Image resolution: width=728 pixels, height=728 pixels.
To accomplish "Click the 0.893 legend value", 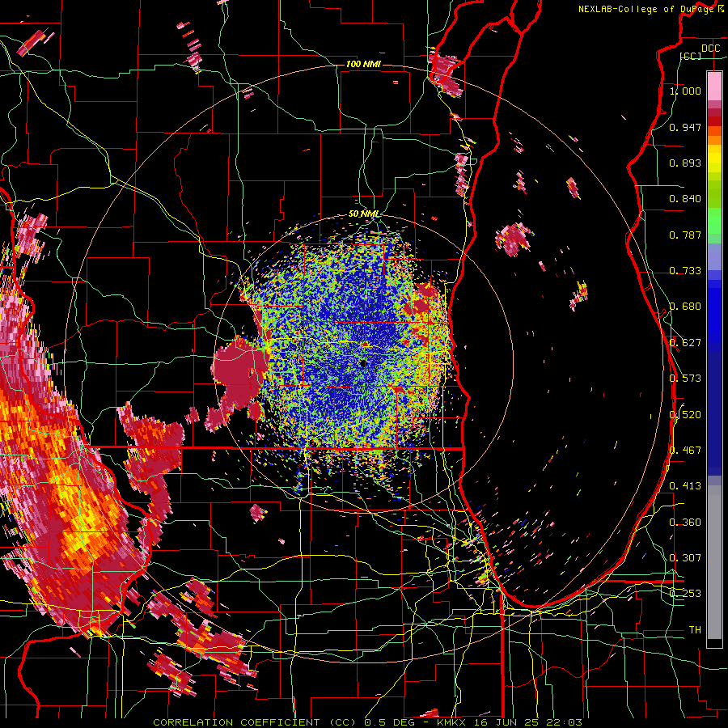I will click(x=685, y=163).
